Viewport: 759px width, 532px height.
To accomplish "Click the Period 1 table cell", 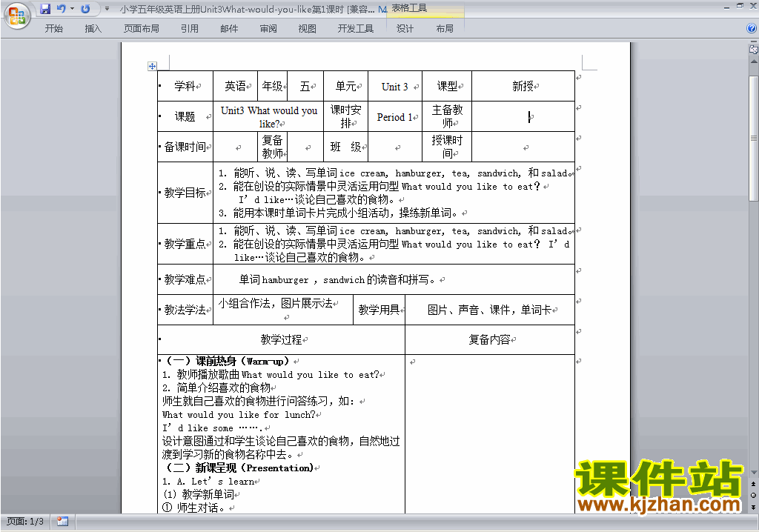I will [396, 117].
